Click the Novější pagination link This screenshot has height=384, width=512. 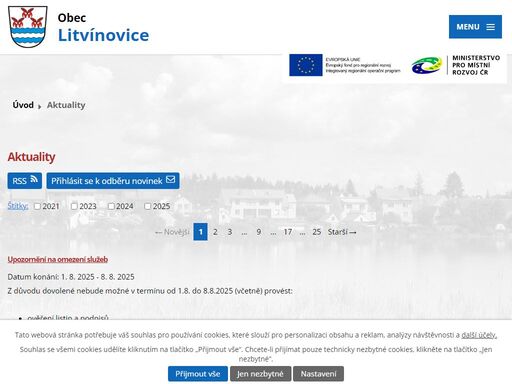(x=172, y=232)
